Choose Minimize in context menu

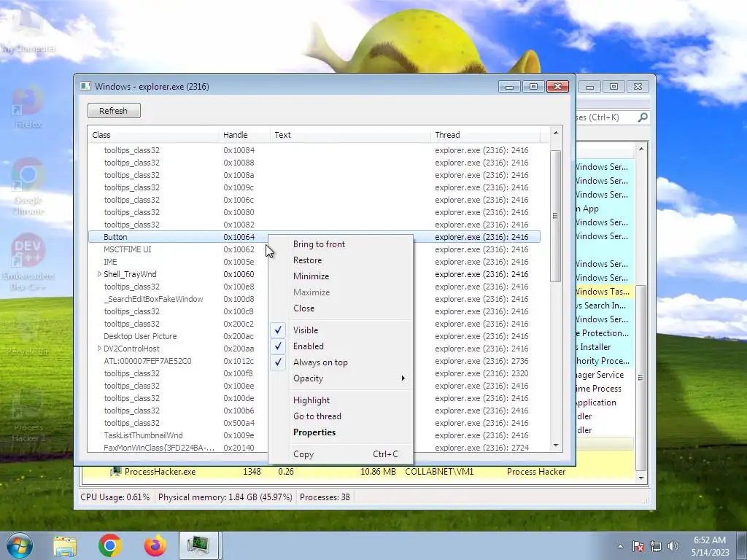pos(341,276)
